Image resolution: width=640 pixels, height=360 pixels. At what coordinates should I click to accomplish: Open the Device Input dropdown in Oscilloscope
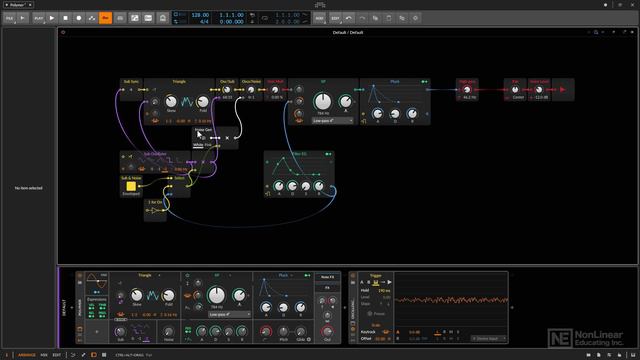pos(489,339)
